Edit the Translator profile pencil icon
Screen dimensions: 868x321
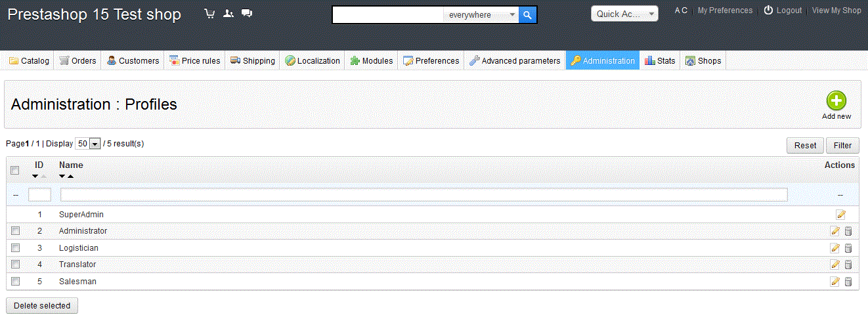tap(835, 265)
